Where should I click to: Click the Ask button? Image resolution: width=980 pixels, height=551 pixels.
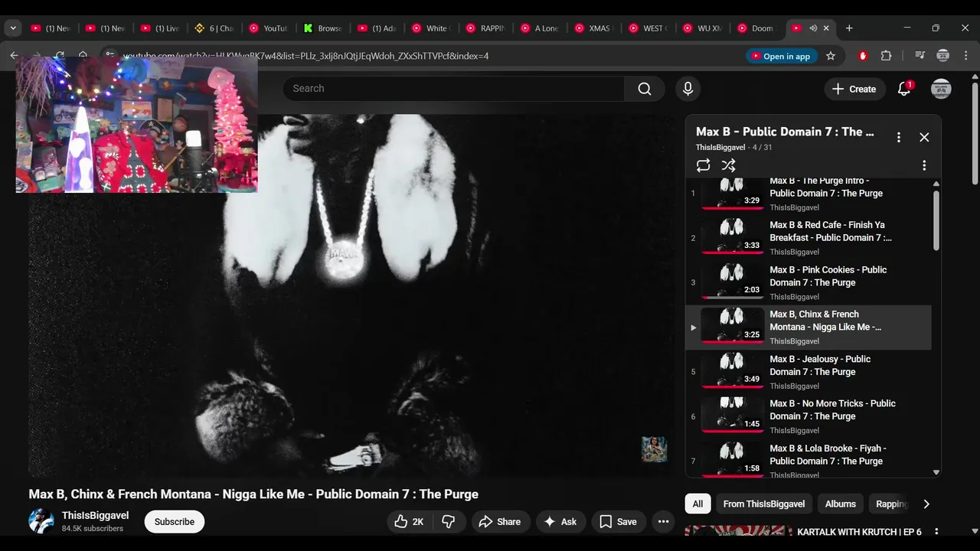[560, 522]
